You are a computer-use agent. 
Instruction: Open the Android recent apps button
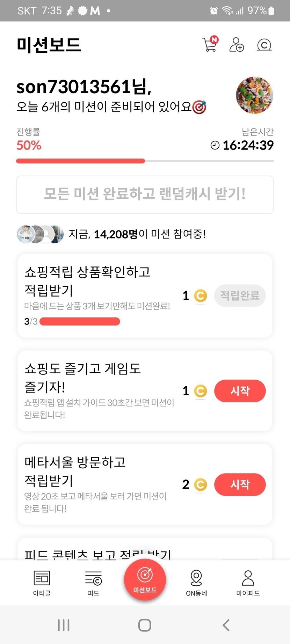pos(64,625)
